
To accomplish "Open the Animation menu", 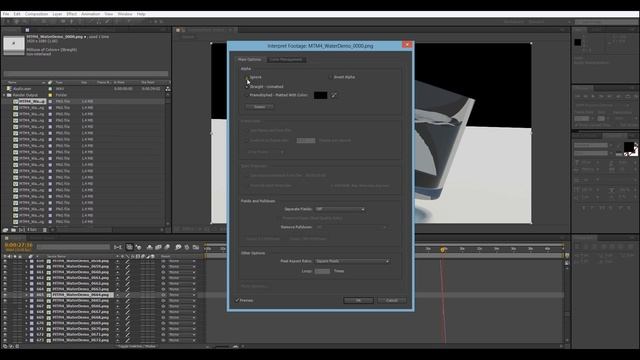I will pyautogui.click(x=91, y=14).
